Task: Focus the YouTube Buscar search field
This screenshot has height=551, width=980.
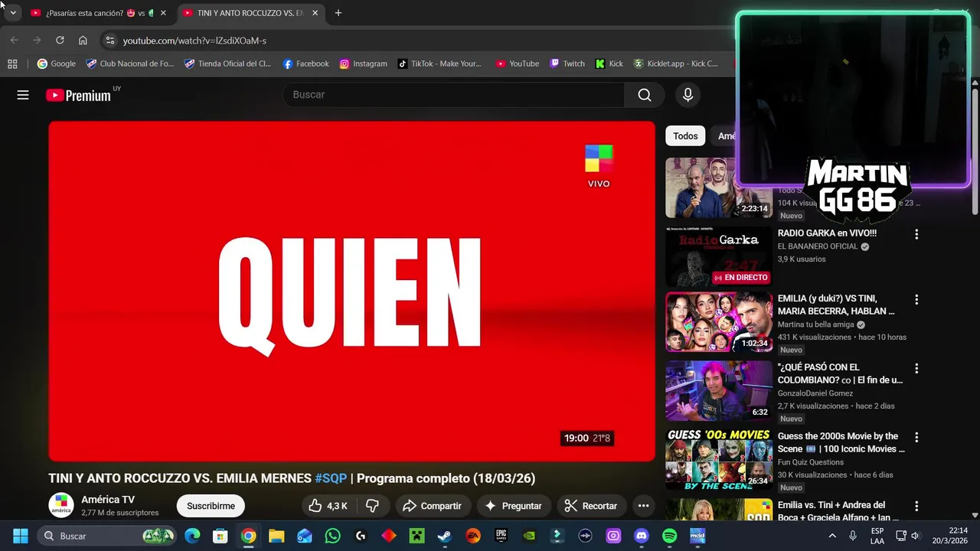Action: (x=453, y=95)
